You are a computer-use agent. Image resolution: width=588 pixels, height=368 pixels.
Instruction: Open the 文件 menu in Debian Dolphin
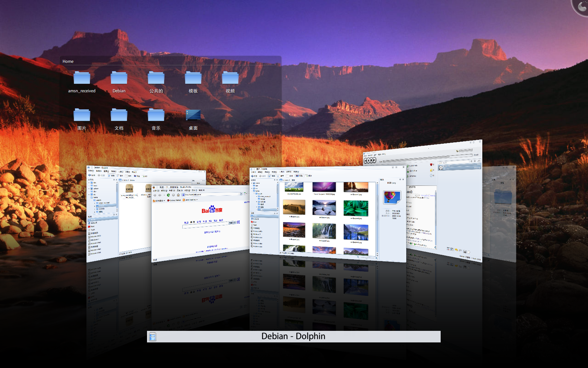coord(91,171)
